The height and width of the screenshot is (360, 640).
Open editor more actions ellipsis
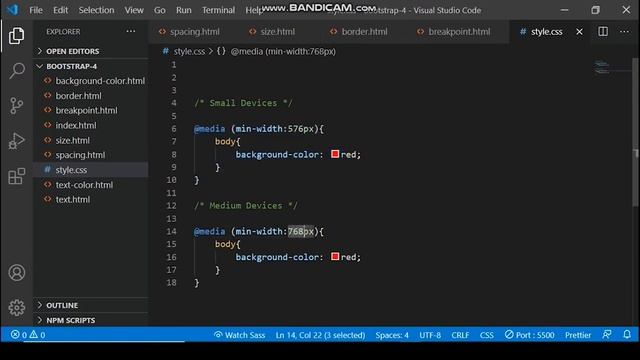click(x=624, y=31)
